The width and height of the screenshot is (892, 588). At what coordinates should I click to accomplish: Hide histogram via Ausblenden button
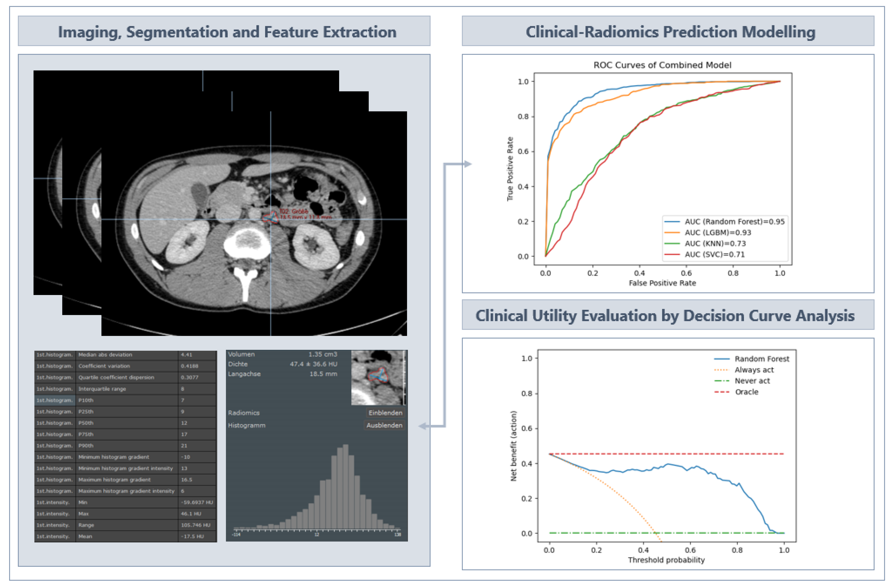pos(384,425)
